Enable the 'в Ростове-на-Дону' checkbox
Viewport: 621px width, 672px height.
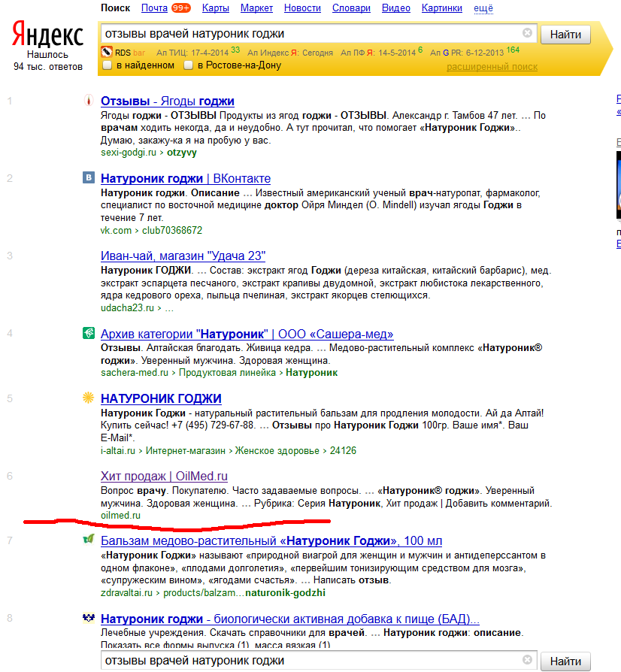(188, 65)
